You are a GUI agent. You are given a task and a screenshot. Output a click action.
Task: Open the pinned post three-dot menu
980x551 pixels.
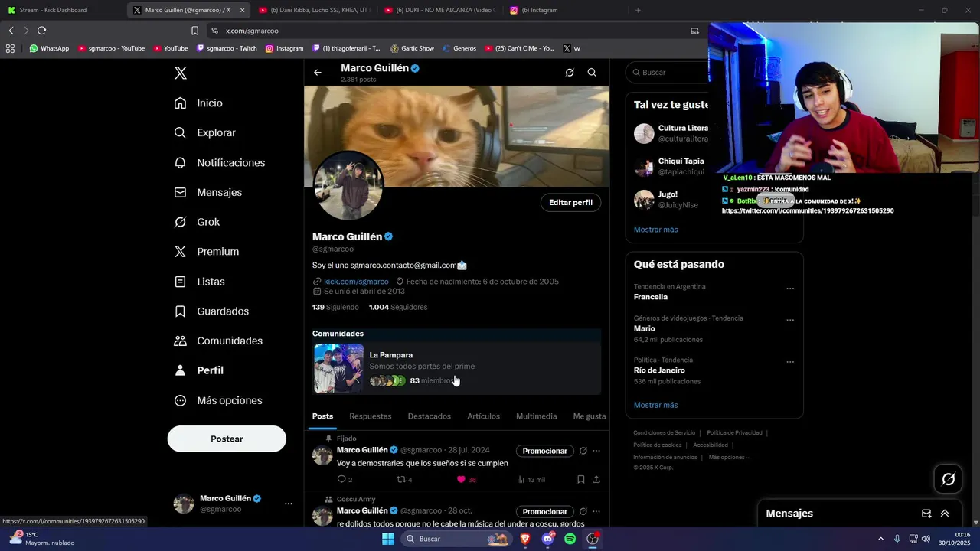coord(596,451)
